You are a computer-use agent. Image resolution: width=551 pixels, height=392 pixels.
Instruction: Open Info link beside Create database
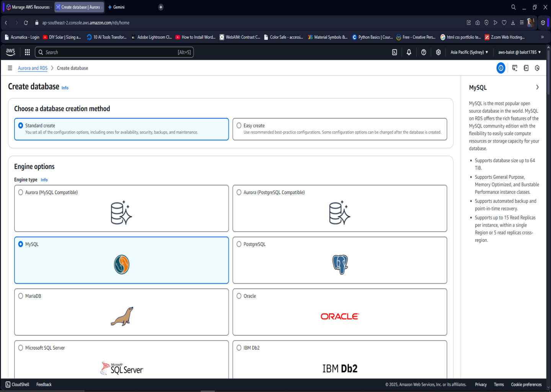point(65,88)
